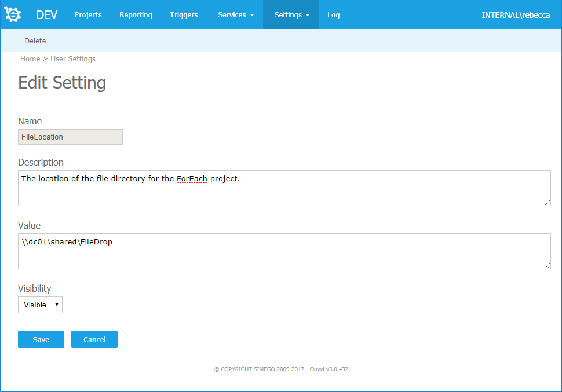The width and height of the screenshot is (562, 392).
Task: Click the Value textarea resize handle
Action: pos(548,266)
